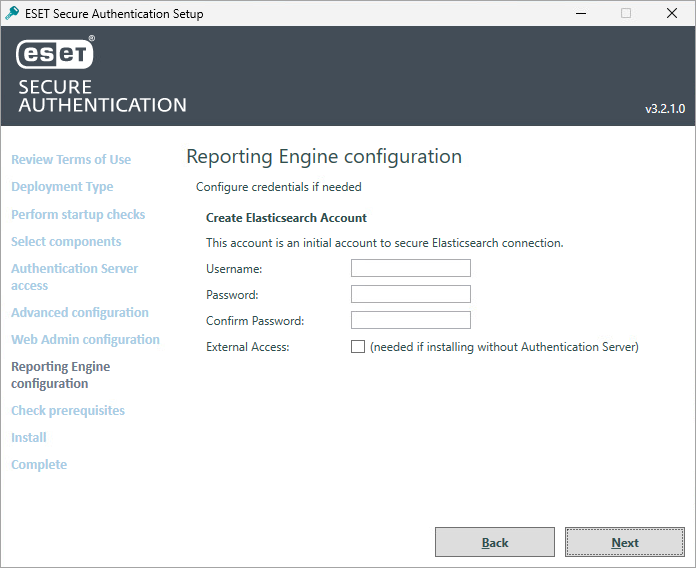This screenshot has width=696, height=568.
Task: Click the disabled maximize window button
Action: (626, 13)
